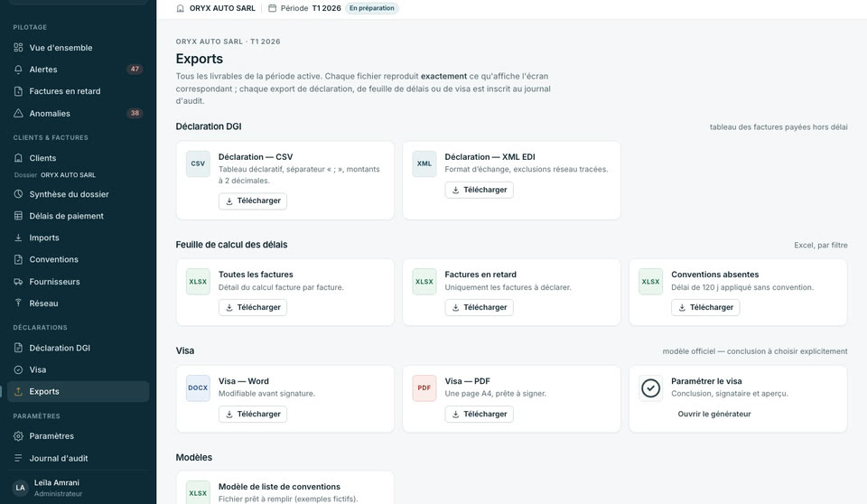Click the DOCX file badge icon
The height and width of the screenshot is (504, 867).
pos(198,387)
